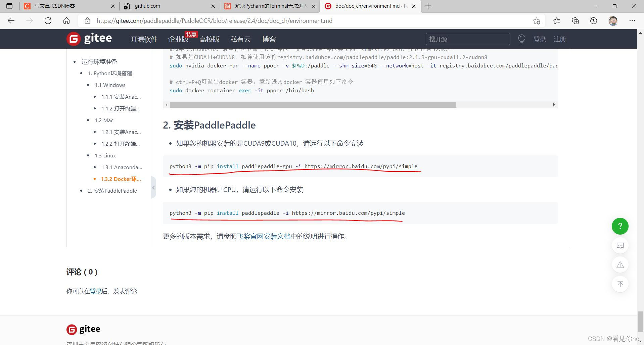Go to 运行环境准备 in outline
Image resolution: width=644 pixels, height=345 pixels.
point(99,61)
